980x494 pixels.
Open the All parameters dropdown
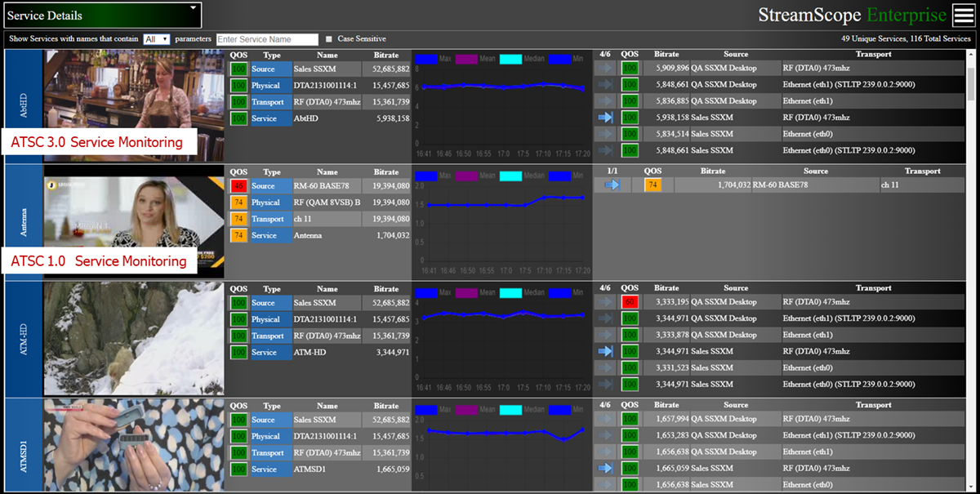[156, 39]
